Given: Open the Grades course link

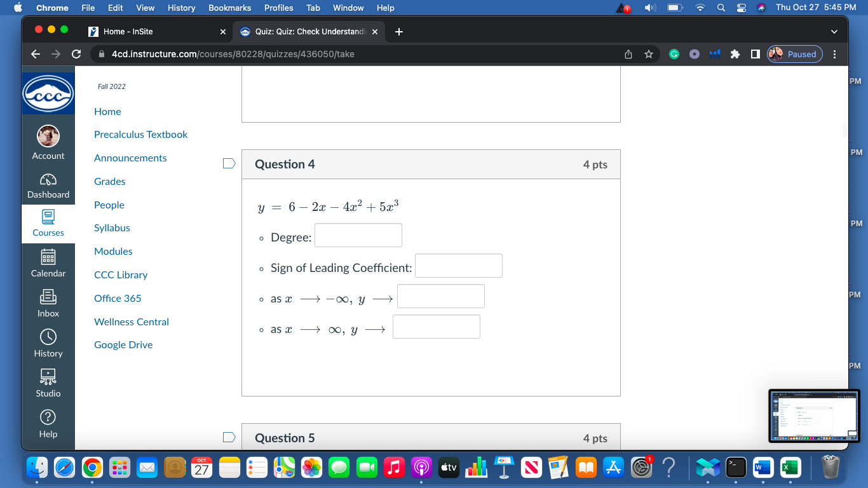Looking at the screenshot, I should tap(109, 181).
